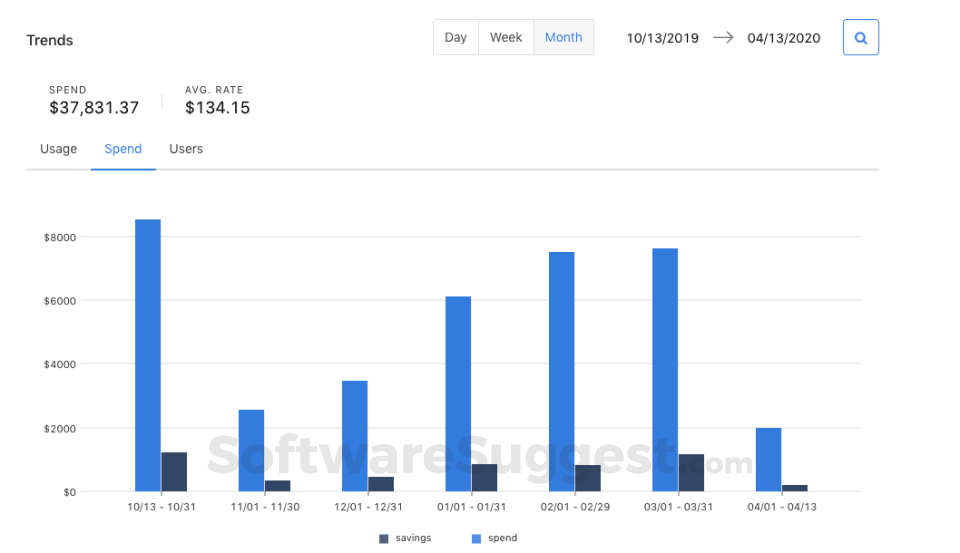Click the 03/01 - 03/31 spend bar
The height and width of the screenshot is (553, 960).
point(665,370)
